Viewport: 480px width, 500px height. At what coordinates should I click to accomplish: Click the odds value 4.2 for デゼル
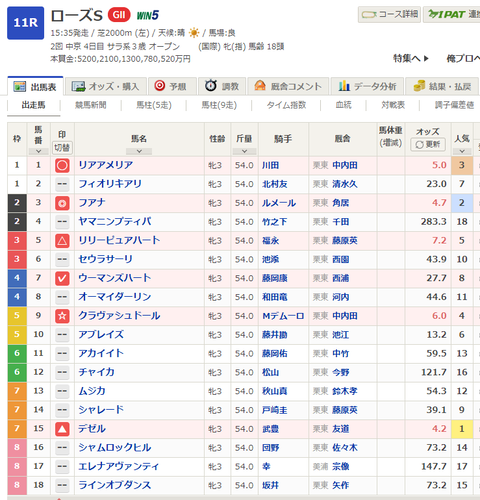pos(439,429)
